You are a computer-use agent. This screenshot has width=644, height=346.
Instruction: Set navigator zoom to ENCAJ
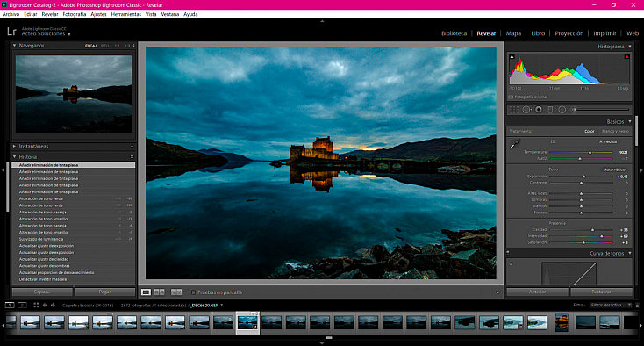(x=90, y=46)
